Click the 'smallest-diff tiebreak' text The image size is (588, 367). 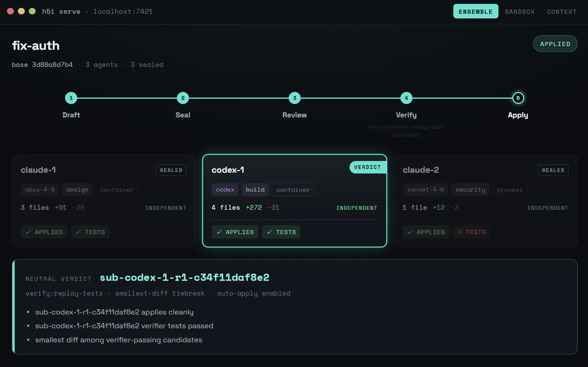coord(160,293)
